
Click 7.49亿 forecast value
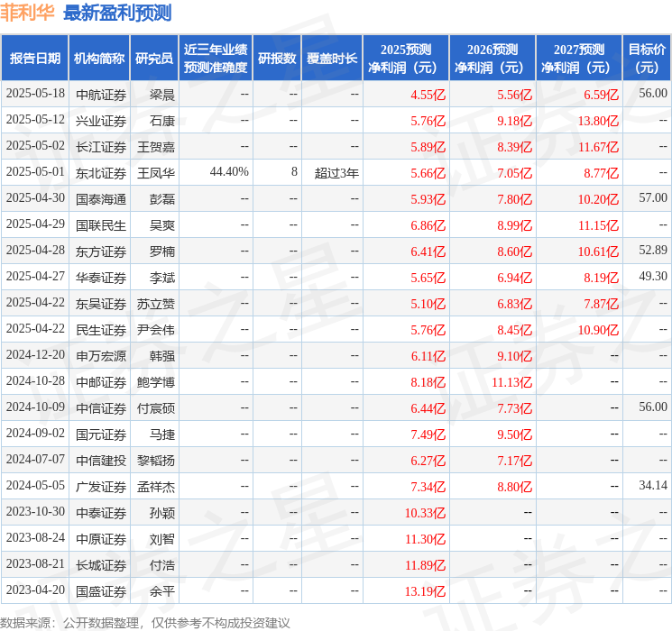point(428,434)
